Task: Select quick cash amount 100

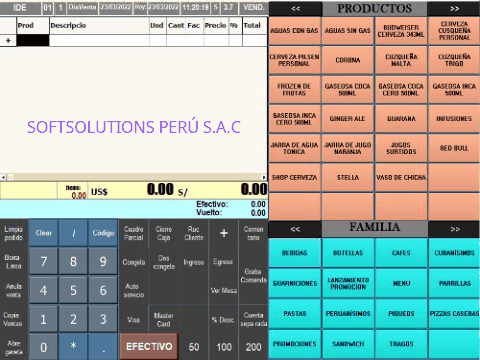Action: point(224,347)
